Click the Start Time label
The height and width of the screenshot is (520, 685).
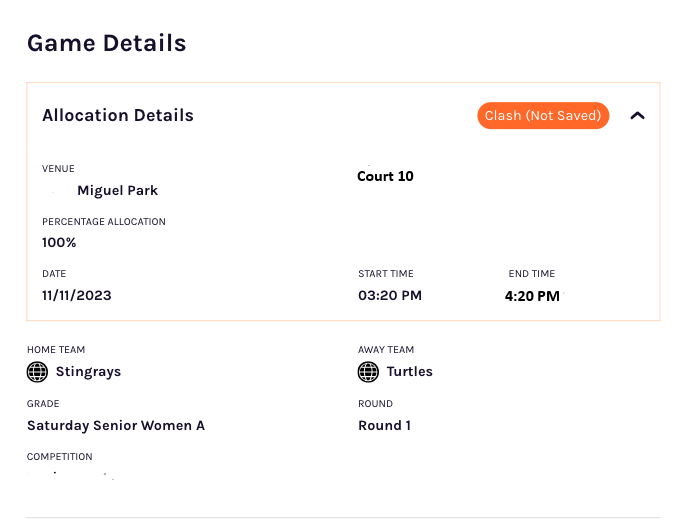[x=386, y=274]
